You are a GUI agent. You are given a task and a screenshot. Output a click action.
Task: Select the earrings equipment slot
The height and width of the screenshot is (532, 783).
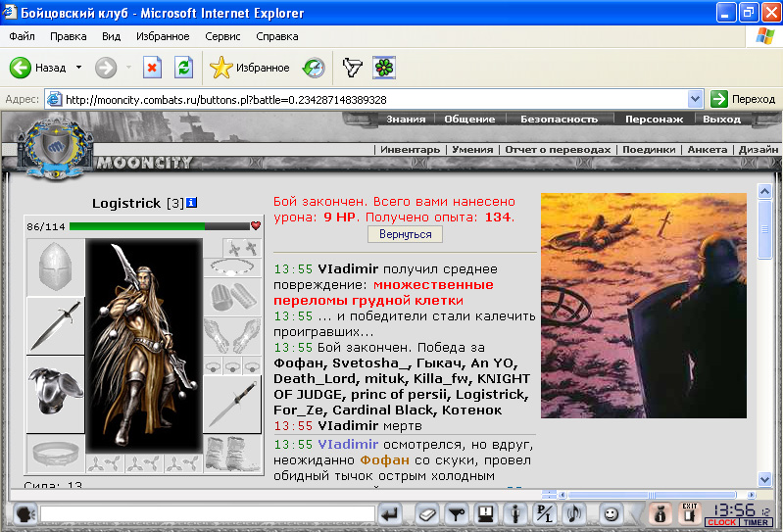242,248
